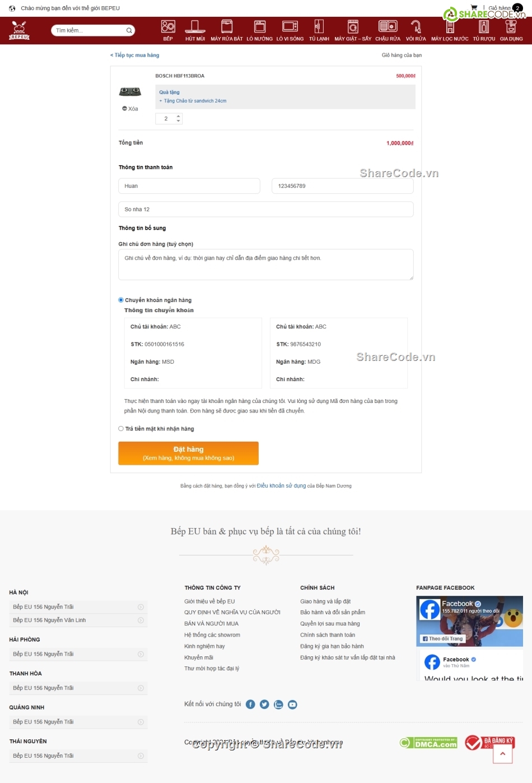Click BOSCH HBF113BROA product name

tap(180, 76)
